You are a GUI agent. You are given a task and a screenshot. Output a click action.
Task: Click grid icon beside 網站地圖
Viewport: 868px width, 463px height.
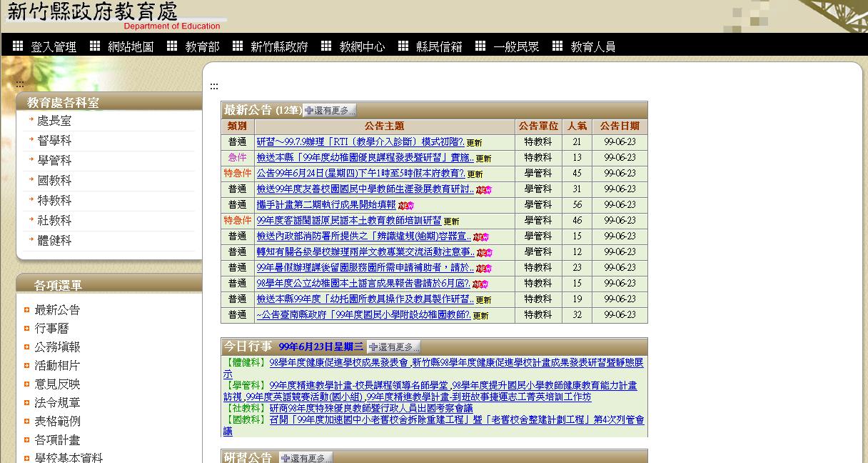point(95,46)
